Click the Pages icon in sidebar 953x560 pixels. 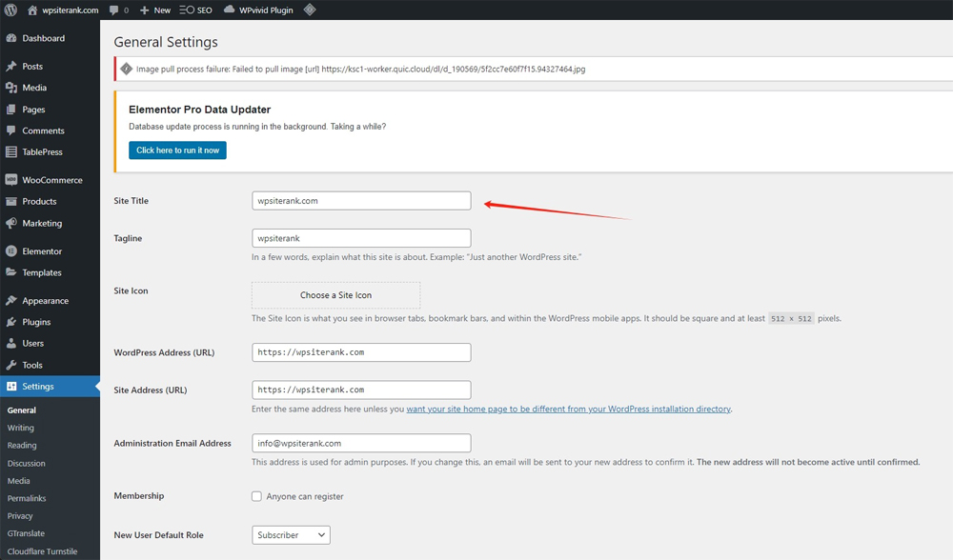click(x=10, y=110)
